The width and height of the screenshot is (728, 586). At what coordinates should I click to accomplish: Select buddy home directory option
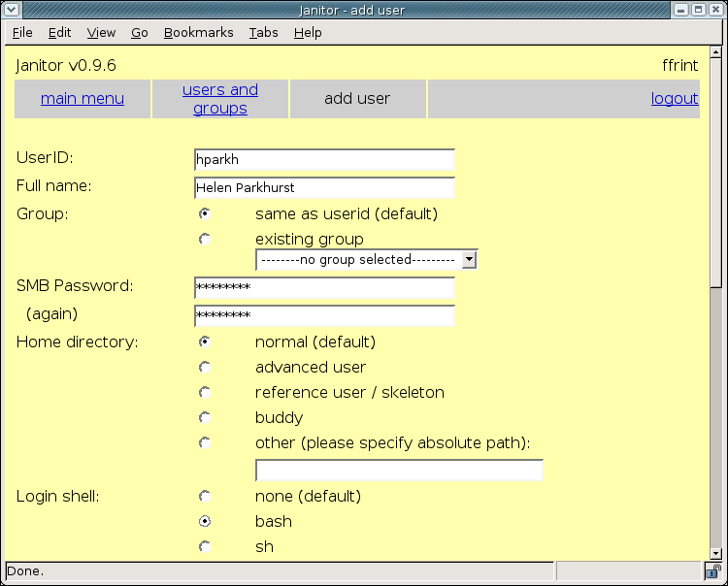pyautogui.click(x=204, y=417)
